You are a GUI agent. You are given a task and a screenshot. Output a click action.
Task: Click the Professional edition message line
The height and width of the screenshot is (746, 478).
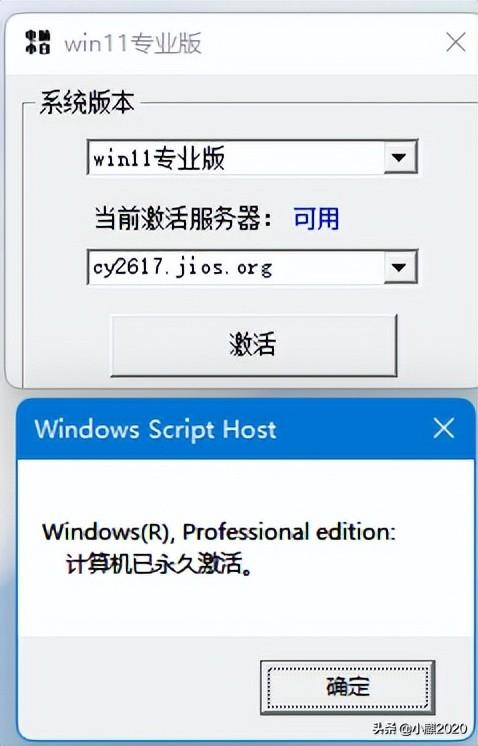point(219,532)
